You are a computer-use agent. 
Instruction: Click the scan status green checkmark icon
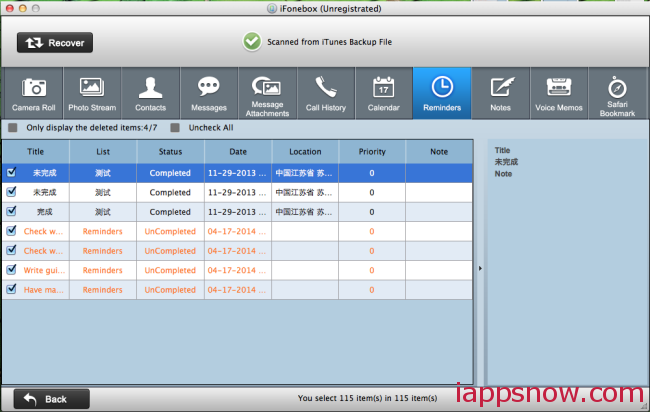click(252, 41)
